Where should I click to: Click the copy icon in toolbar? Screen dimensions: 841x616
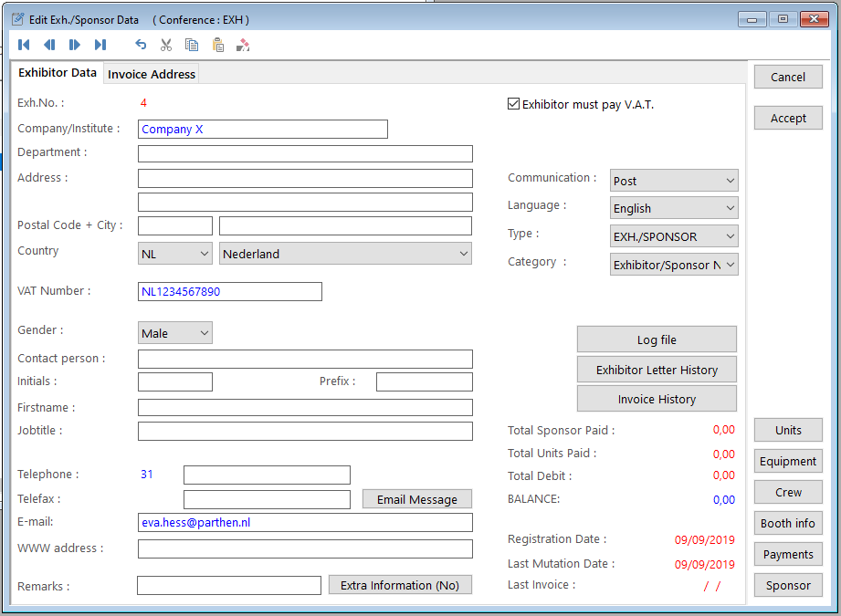[x=192, y=45]
